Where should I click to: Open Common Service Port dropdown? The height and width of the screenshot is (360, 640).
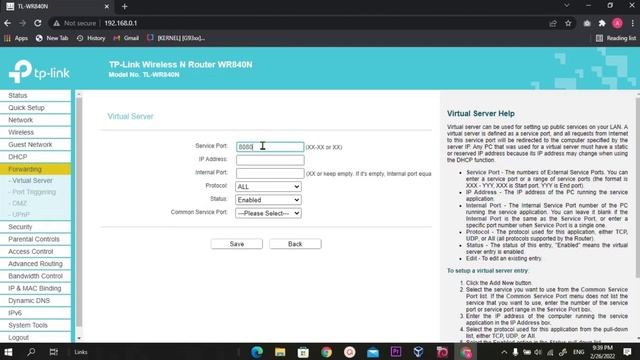[x=269, y=213]
